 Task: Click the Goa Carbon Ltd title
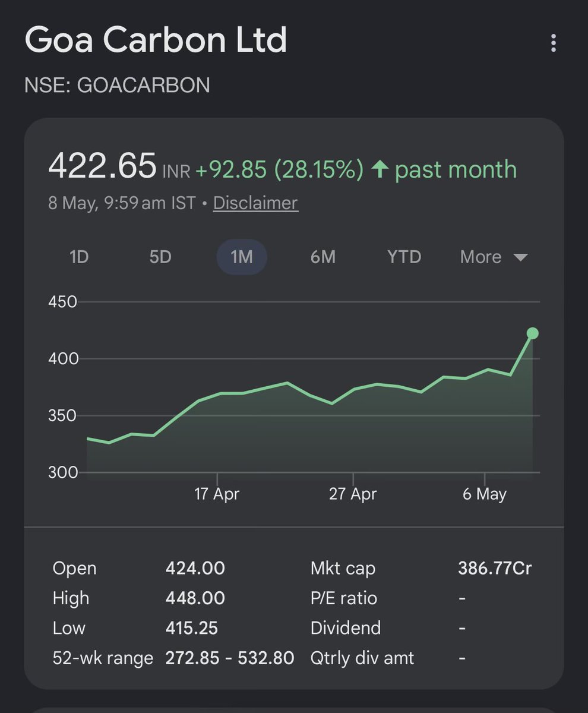click(x=156, y=40)
